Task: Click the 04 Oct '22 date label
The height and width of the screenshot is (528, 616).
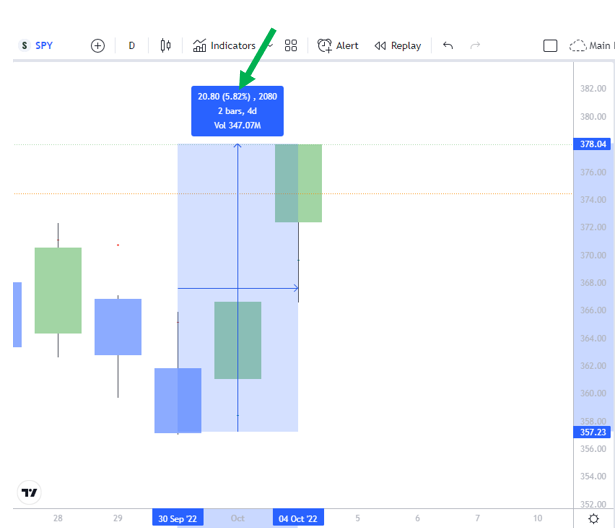Action: click(298, 519)
